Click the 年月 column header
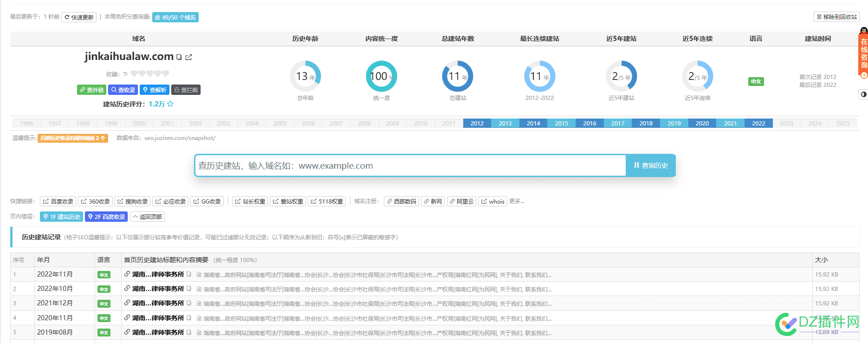 point(44,260)
